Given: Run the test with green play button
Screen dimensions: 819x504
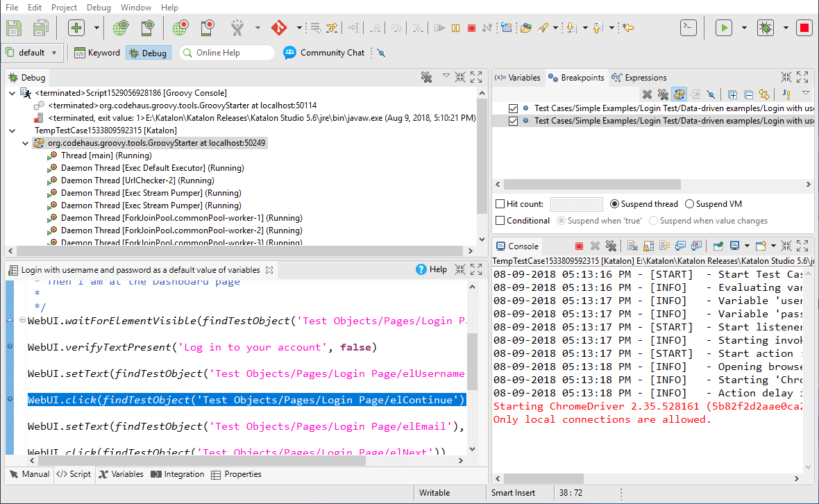Looking at the screenshot, I should pos(724,28).
